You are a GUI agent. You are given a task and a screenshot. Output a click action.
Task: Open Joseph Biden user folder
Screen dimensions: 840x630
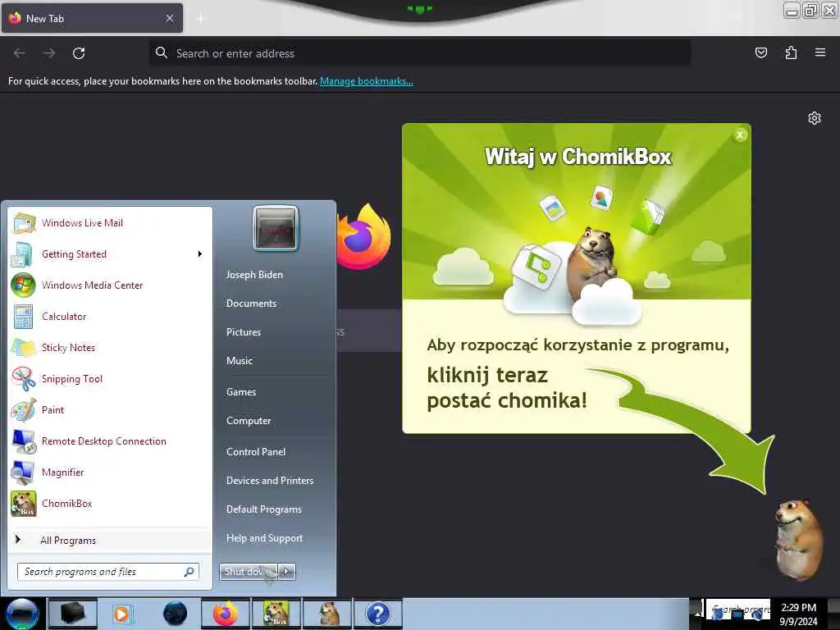pyautogui.click(x=254, y=274)
